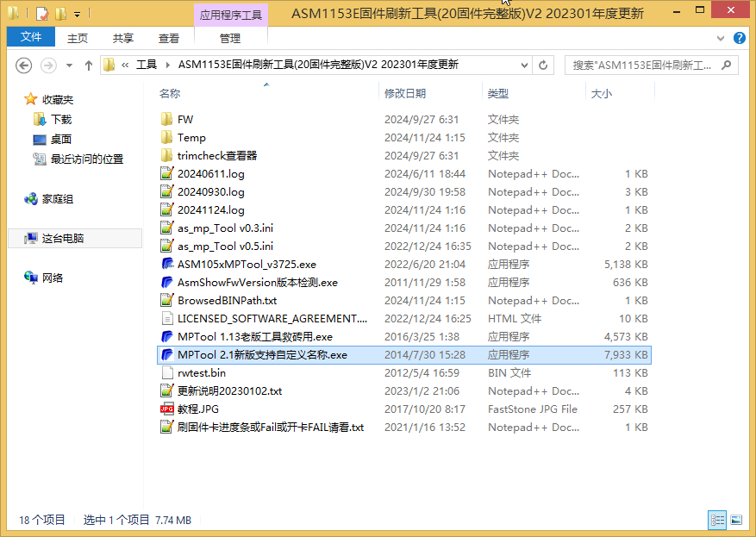Open the address bar history dropdown
The image size is (756, 537).
coord(522,66)
